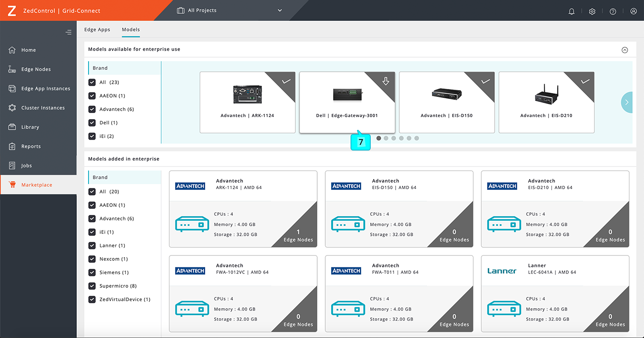Collapse the sidebar with hamburger icon

[68, 32]
